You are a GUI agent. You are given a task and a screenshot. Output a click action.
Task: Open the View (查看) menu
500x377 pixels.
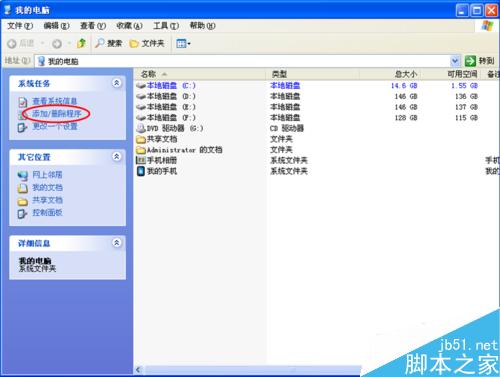tap(93, 26)
